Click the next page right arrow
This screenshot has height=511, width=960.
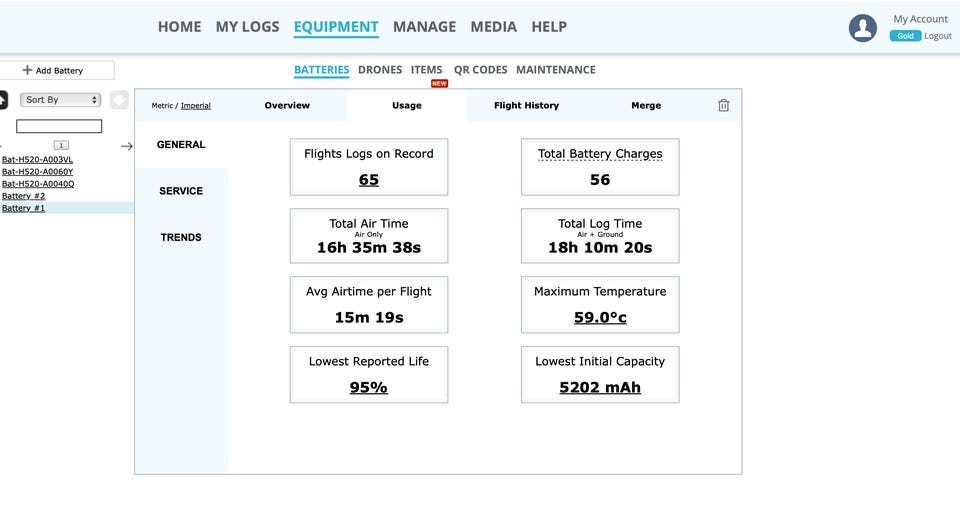click(x=127, y=146)
